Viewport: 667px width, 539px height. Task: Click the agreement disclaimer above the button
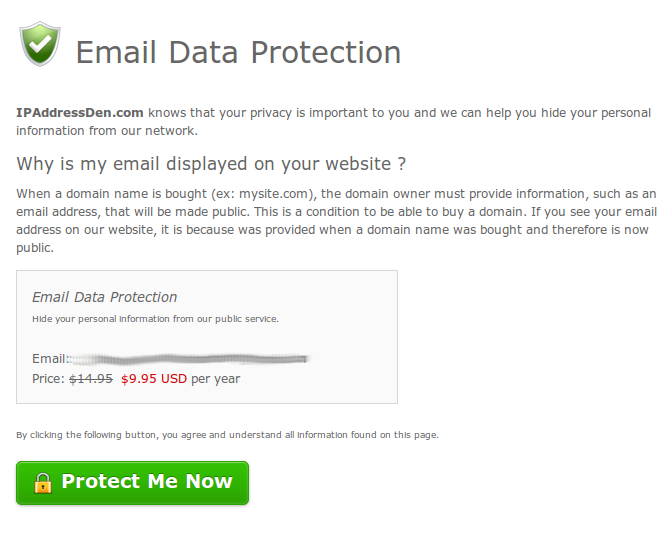[x=228, y=435]
